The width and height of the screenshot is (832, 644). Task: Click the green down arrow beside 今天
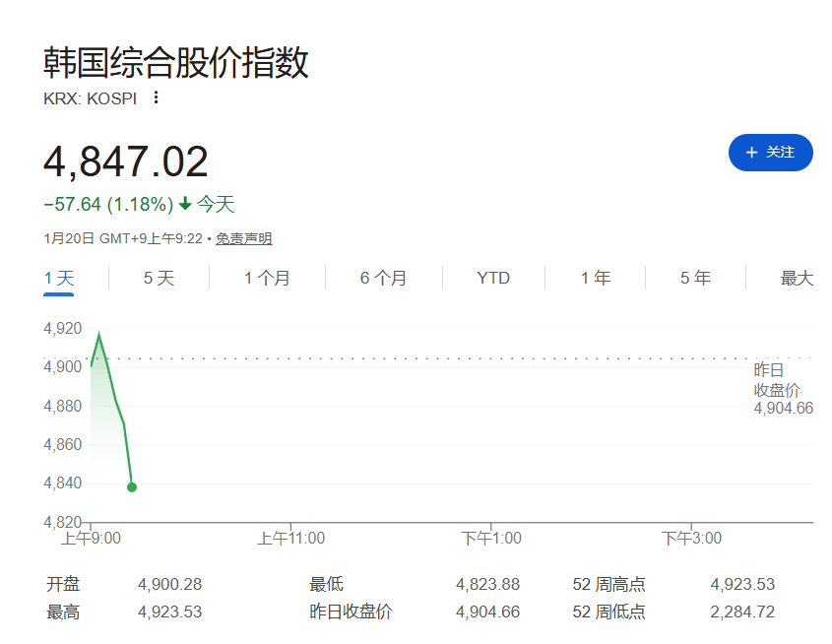184,205
